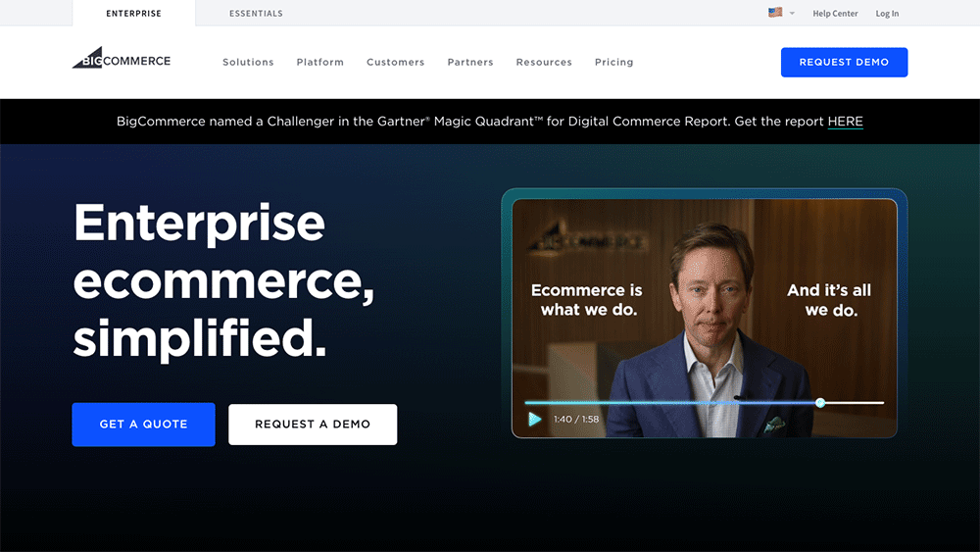Expand the country selector dropdown arrow
Screen dimensions: 980x552
tap(792, 13)
